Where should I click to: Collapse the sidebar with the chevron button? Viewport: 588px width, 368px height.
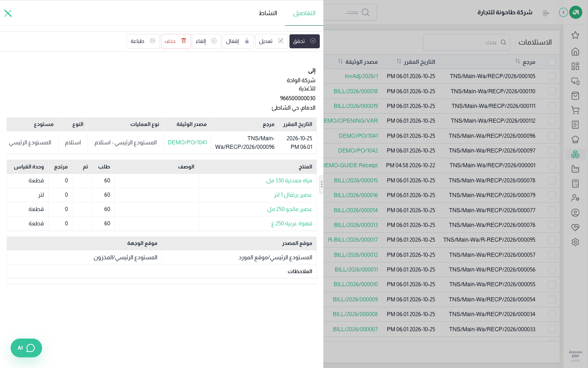[563, 12]
